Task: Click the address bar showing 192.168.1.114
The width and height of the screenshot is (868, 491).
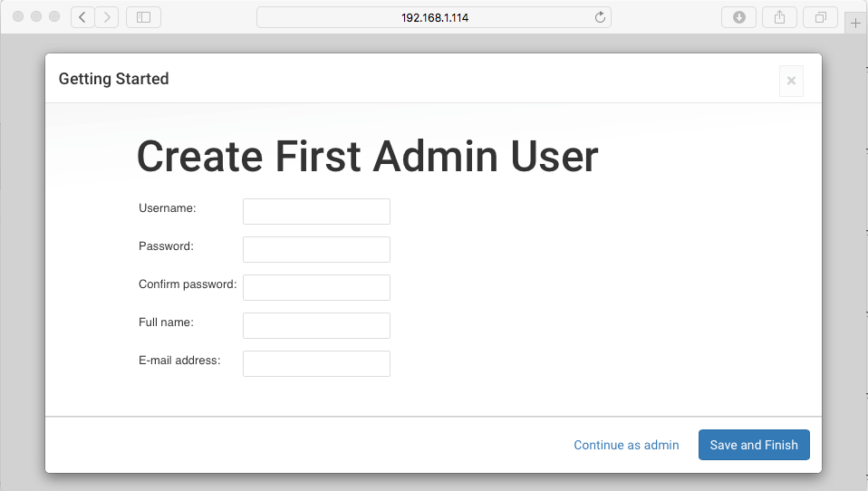Action: [x=434, y=17]
